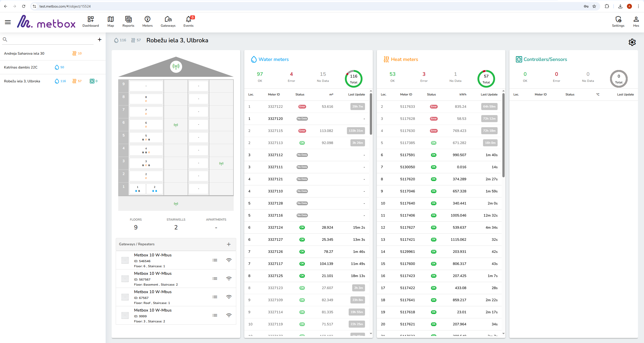Add new object with plus button
This screenshot has height=343, width=644.
(x=100, y=40)
